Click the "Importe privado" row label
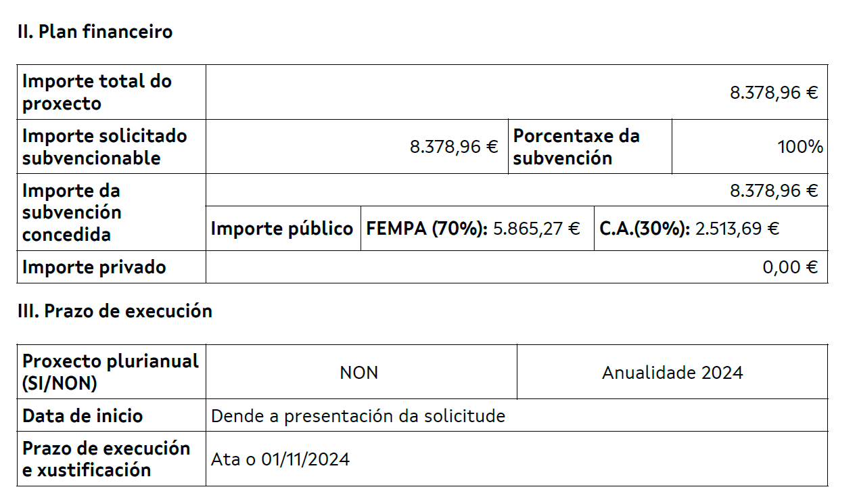 click(94, 267)
